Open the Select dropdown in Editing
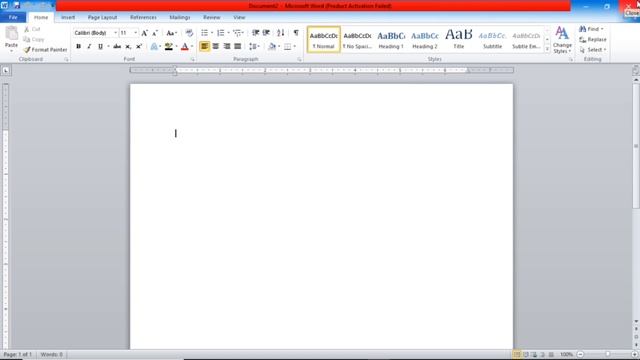Image resolution: width=640 pixels, height=360 pixels. click(x=593, y=50)
